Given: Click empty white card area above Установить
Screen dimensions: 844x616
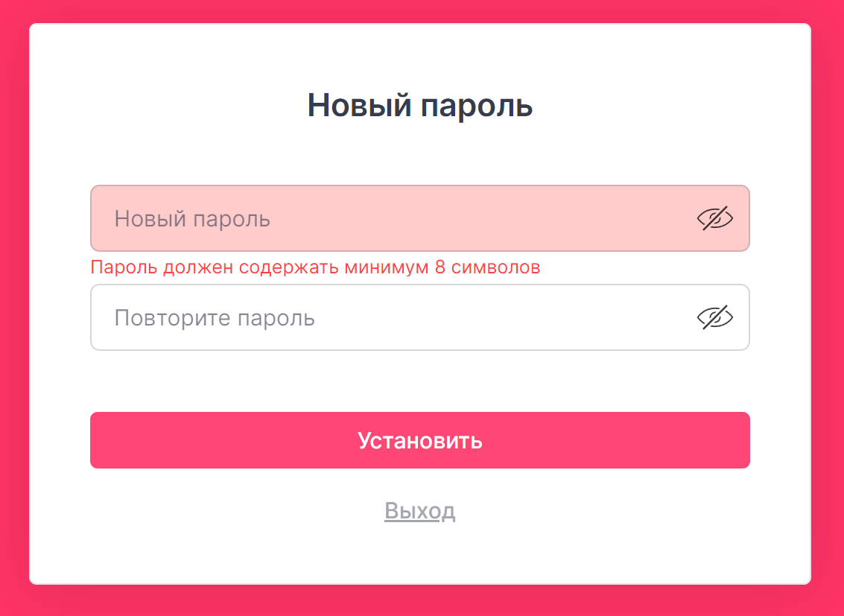Looking at the screenshot, I should click(420, 381).
